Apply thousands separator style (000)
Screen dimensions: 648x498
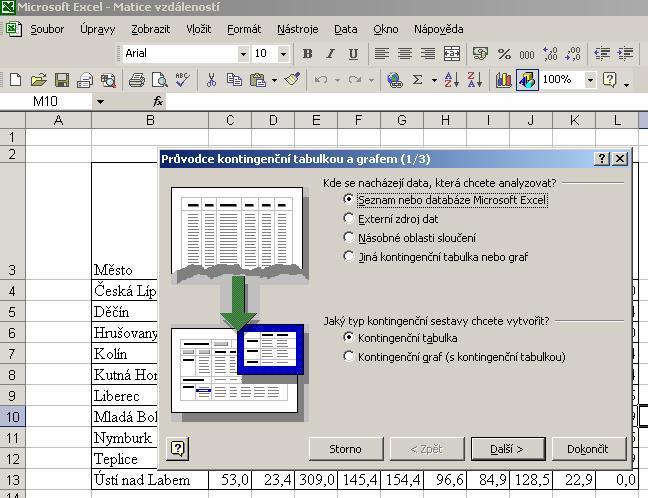(x=527, y=55)
